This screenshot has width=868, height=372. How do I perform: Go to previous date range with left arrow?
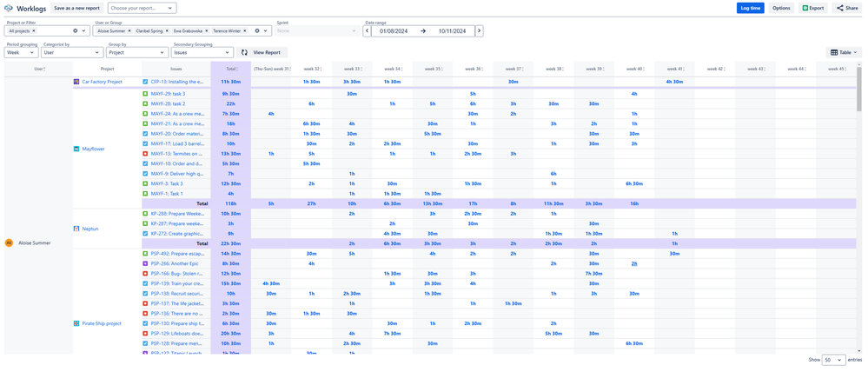pyautogui.click(x=367, y=31)
